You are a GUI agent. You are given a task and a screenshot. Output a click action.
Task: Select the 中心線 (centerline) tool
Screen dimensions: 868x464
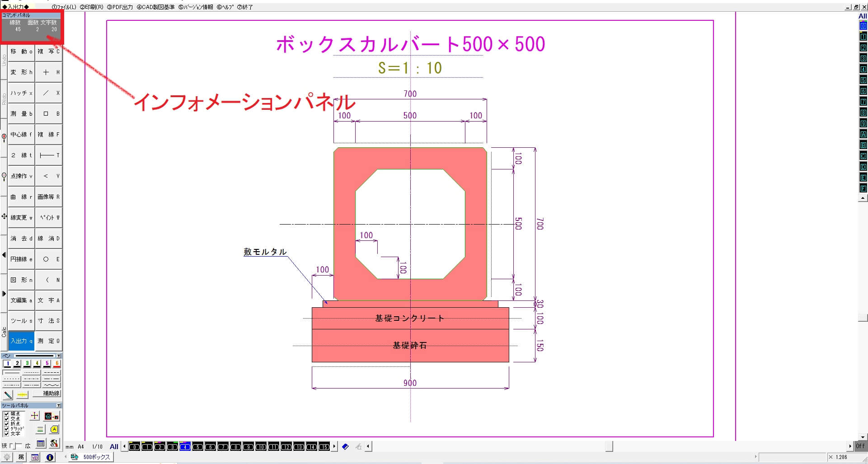(21, 134)
